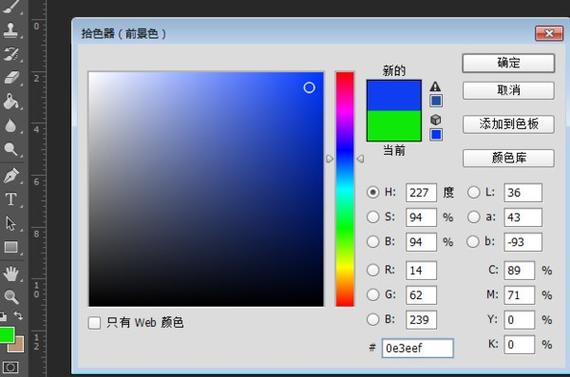Click the H field showing 227
This screenshot has width=570, height=377.
pyautogui.click(x=421, y=193)
